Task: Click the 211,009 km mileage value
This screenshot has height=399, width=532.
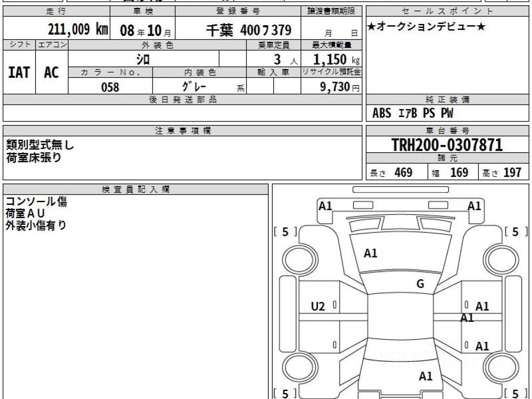Action: tap(78, 30)
